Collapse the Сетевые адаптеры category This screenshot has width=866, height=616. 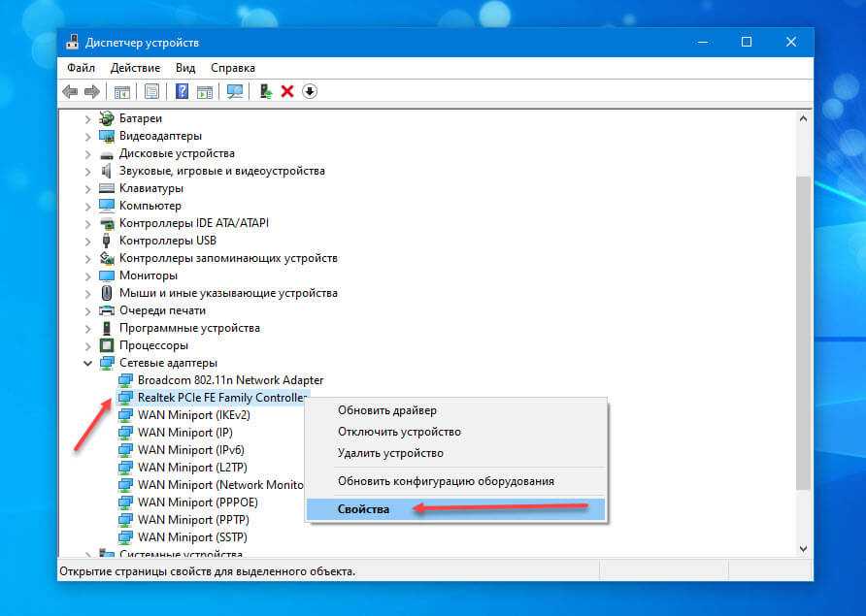pos(88,363)
